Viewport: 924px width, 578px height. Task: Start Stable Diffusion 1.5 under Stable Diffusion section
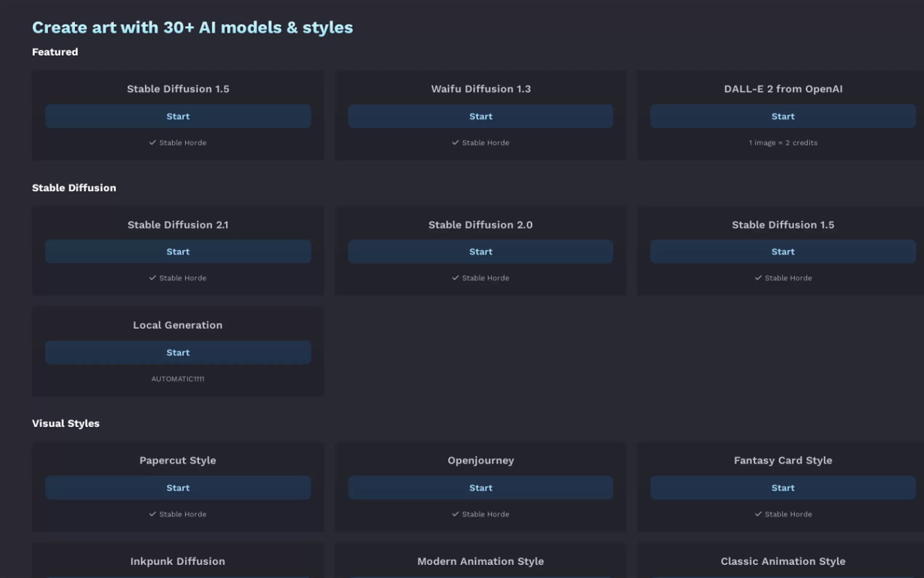pyautogui.click(x=782, y=252)
